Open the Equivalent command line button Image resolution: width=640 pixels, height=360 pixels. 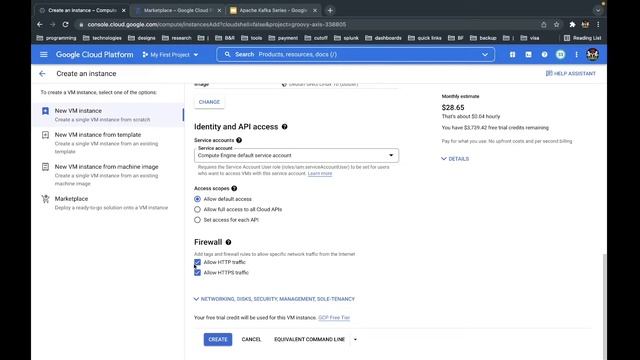coord(309,339)
